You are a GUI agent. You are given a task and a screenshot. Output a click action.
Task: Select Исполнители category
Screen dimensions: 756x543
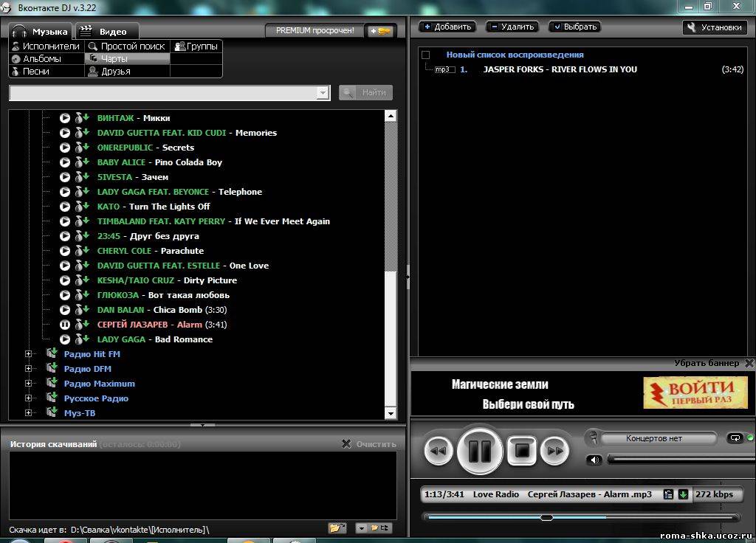pyautogui.click(x=47, y=46)
